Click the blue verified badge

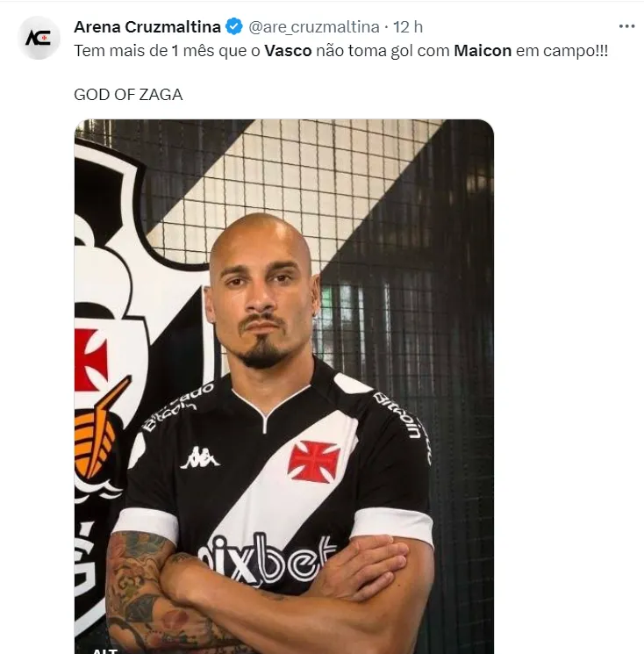click(234, 26)
